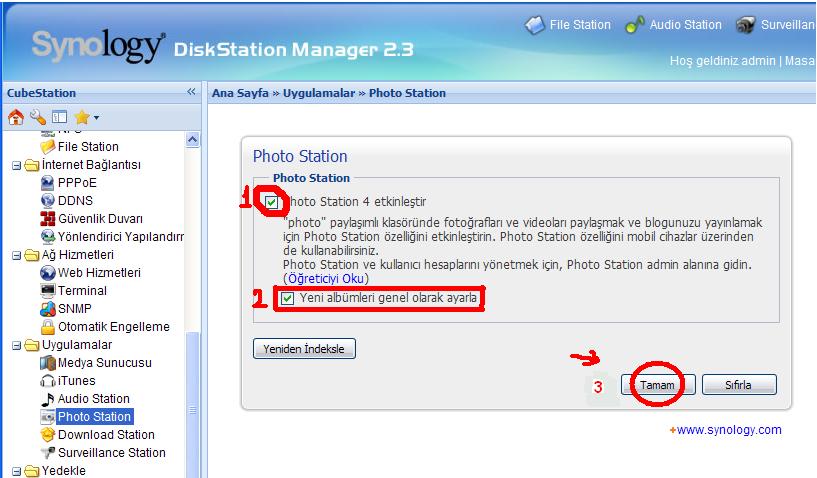Click the Tamam button

coord(657,385)
